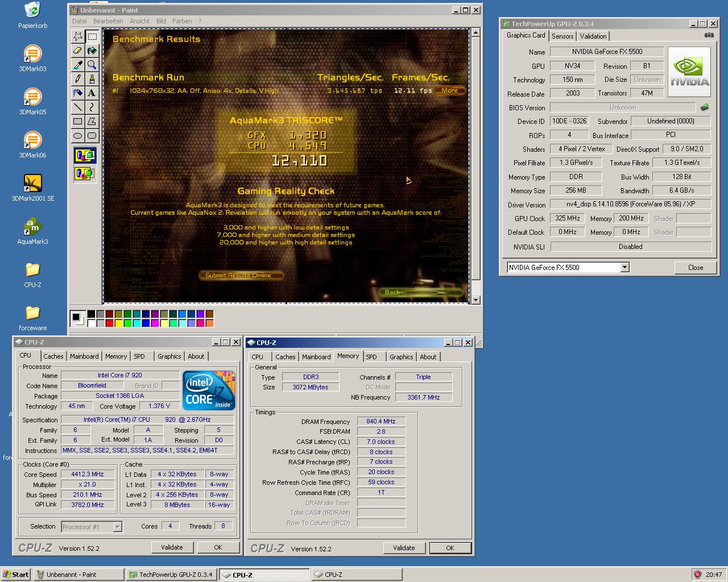Select the magenta color swatch in Paint

(155, 323)
